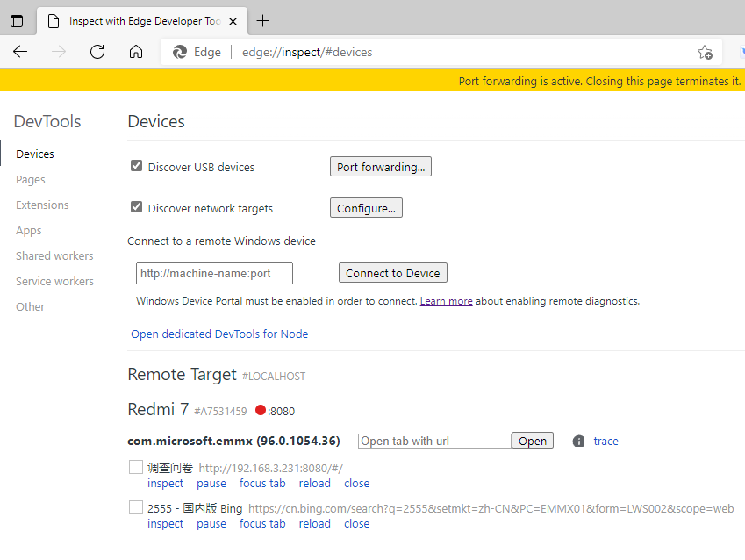
Task: Switch to the Service workers section
Action: click(54, 281)
